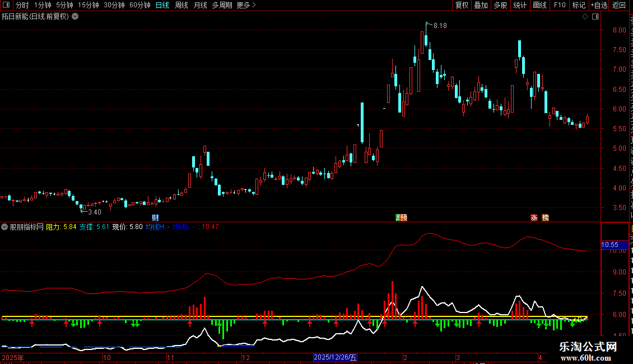The width and height of the screenshot is (633, 364).
Task: Click month 10 on the time axis
Action: pyautogui.click(x=107, y=357)
